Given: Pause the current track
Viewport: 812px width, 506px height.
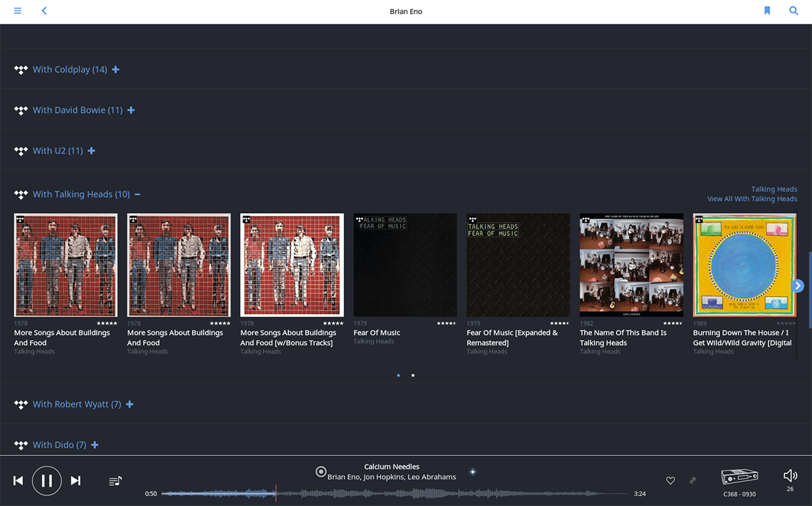Looking at the screenshot, I should [x=47, y=480].
